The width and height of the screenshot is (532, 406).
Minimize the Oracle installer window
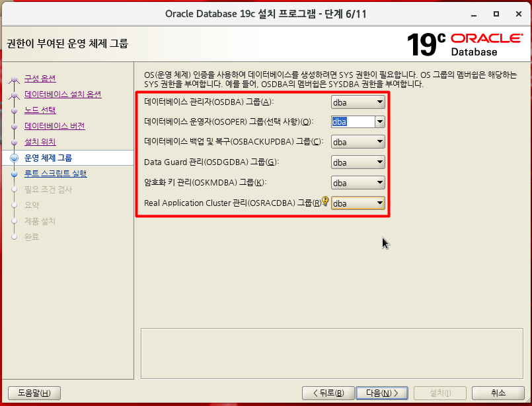pos(474,15)
